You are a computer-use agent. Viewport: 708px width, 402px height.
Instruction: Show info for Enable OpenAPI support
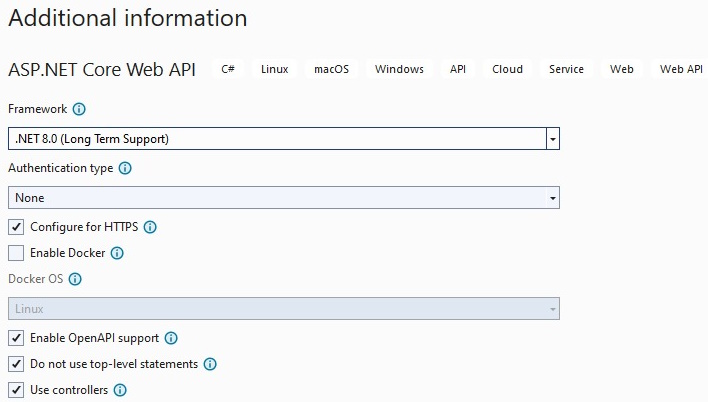click(171, 338)
